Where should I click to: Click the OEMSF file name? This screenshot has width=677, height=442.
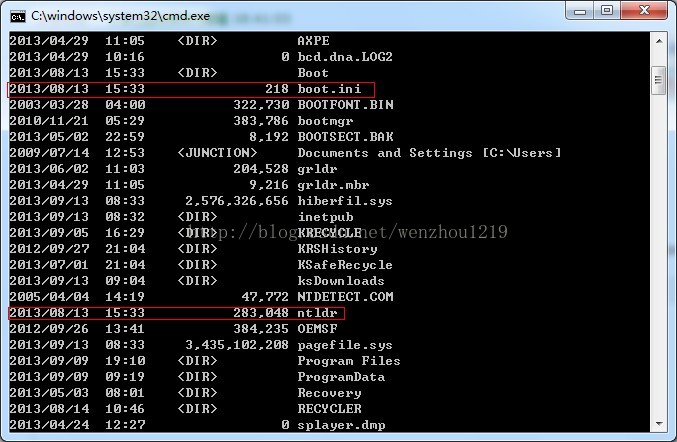coord(317,328)
